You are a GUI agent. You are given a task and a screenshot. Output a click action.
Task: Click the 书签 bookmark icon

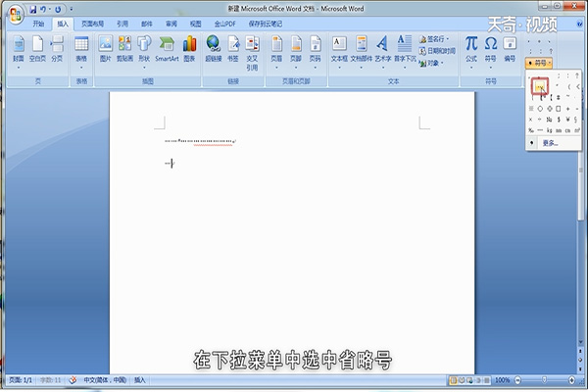(232, 48)
